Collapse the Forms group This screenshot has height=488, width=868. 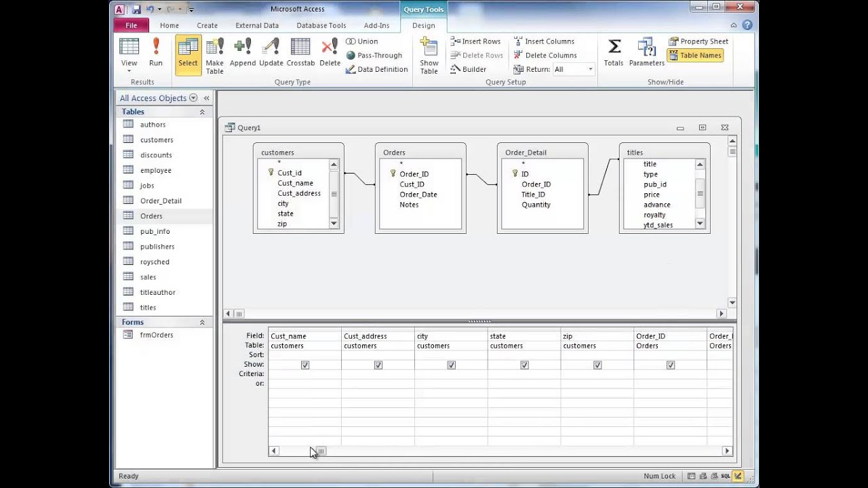point(202,323)
